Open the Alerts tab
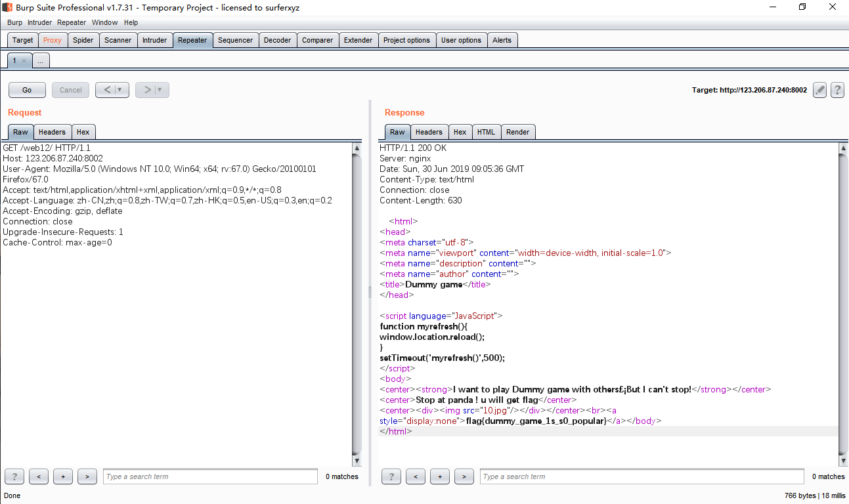The width and height of the screenshot is (849, 504). click(x=502, y=40)
